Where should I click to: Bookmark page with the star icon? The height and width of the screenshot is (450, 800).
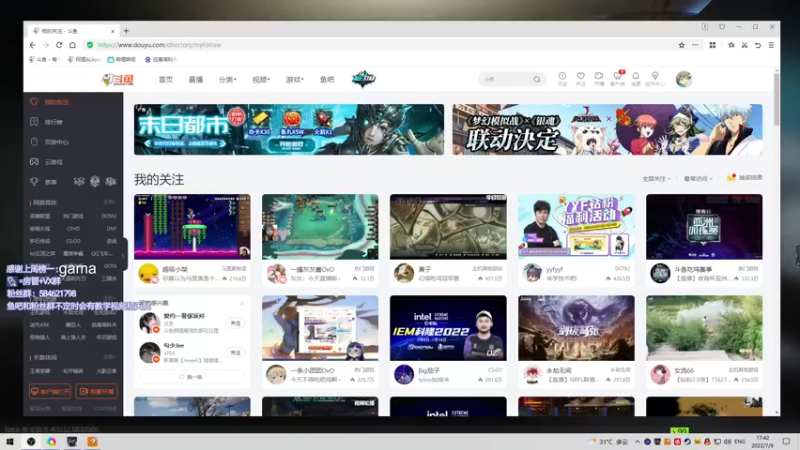(682, 45)
